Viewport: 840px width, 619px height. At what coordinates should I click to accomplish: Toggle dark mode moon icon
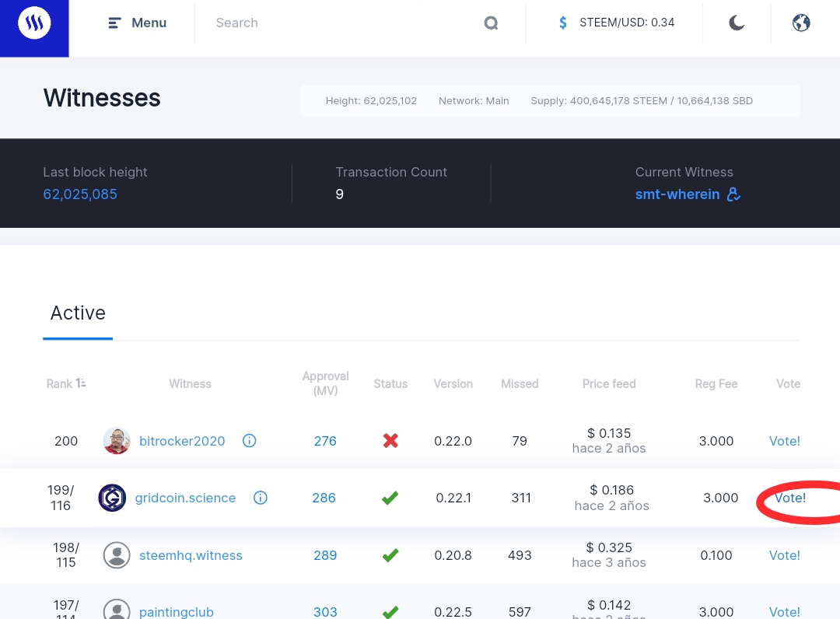(x=737, y=23)
